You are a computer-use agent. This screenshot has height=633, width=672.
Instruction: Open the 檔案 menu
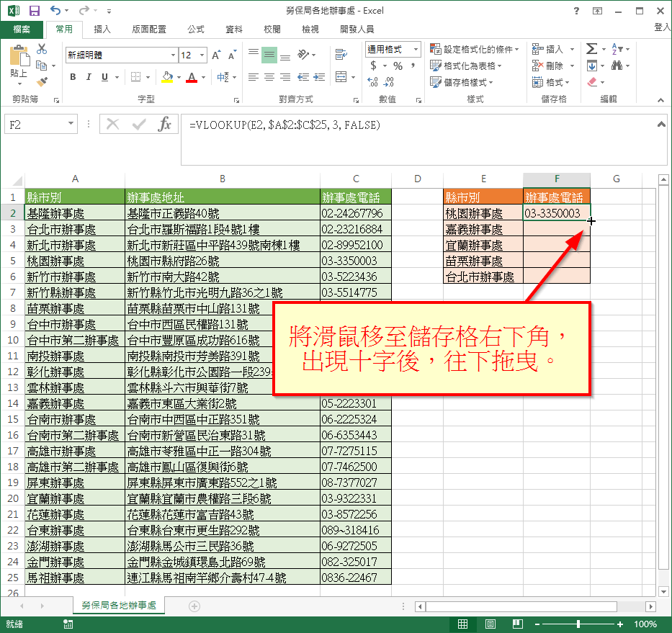point(22,30)
